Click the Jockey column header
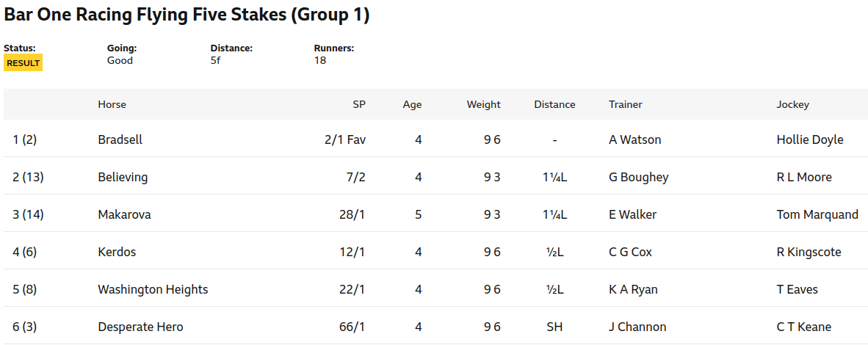Viewport: 868px width, 345px height. point(792,104)
